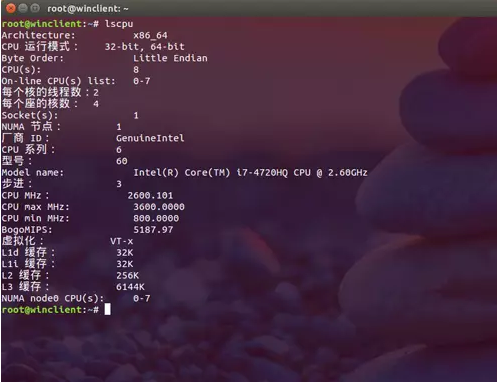The image size is (497, 382).
Task: Click the 'Model name:' label
Action: coord(32,173)
